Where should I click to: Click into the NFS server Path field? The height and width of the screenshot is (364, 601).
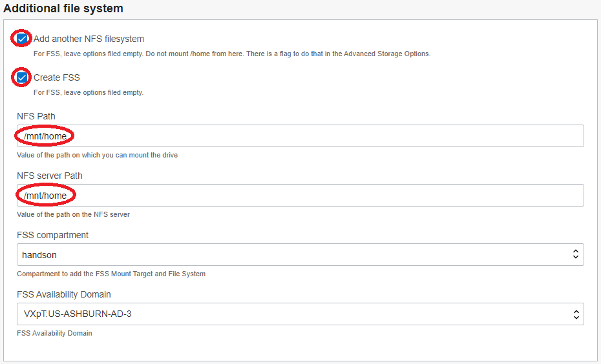[300, 196]
